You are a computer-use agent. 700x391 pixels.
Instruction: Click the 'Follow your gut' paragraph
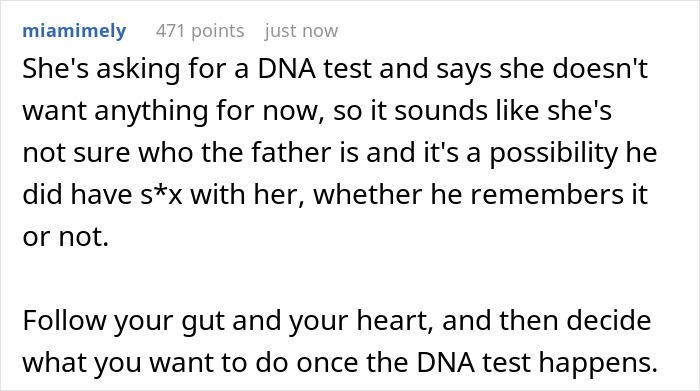point(340,341)
